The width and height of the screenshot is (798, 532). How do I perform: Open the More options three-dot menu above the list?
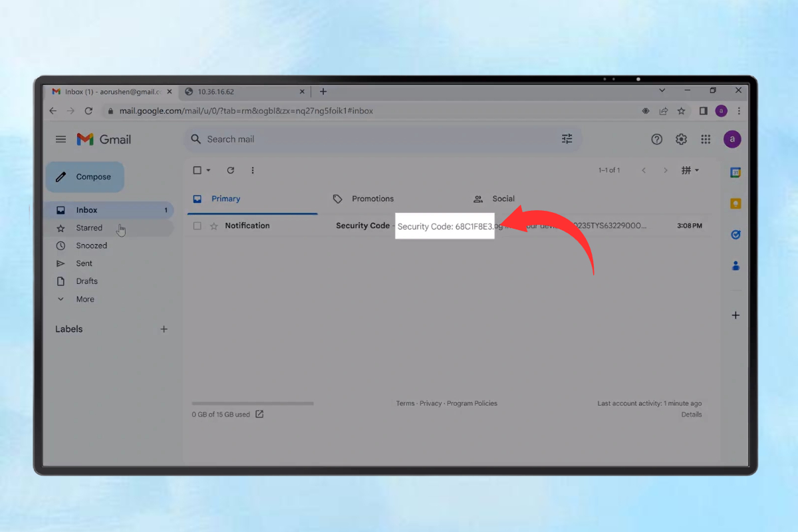click(x=253, y=170)
